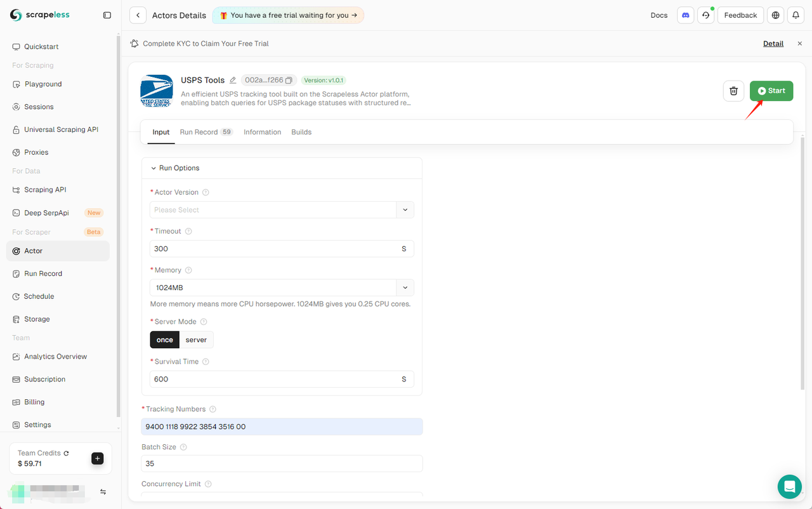
Task: Click the Batch Size field
Action: [282, 464]
